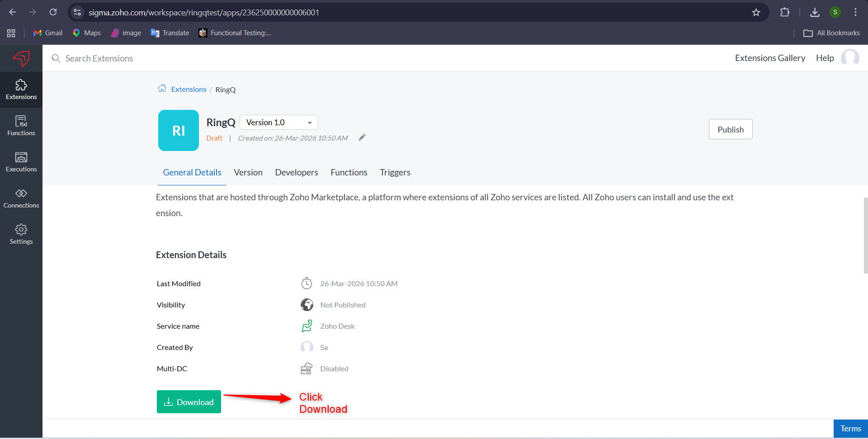Click the 'Extension Details' heading
The height and width of the screenshot is (439, 868).
(x=191, y=255)
